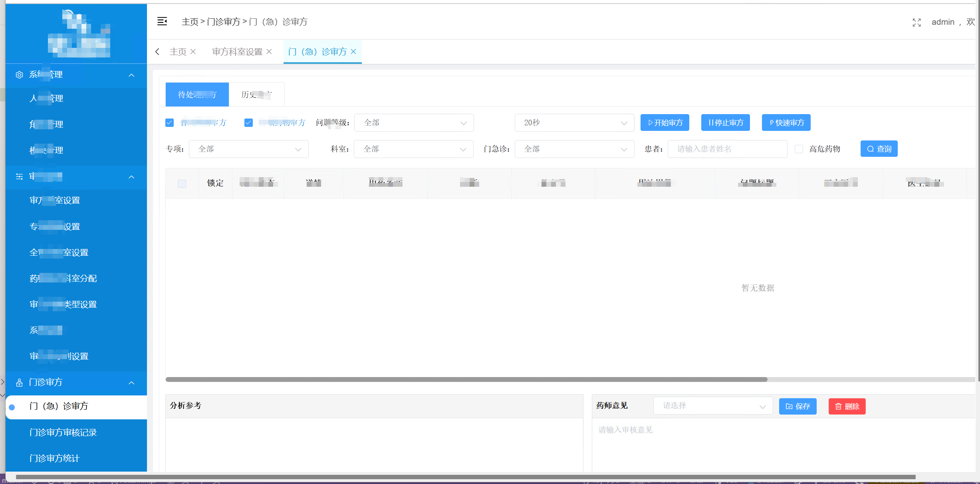Click the page bottom horizontal scrollbar
This screenshot has width=980, height=484.
pyautogui.click(x=465, y=477)
